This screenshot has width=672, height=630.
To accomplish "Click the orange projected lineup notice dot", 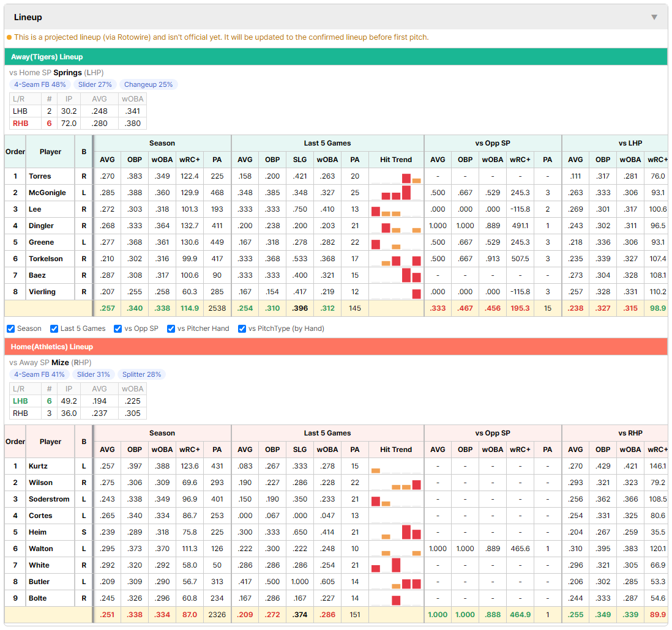I will coord(9,37).
